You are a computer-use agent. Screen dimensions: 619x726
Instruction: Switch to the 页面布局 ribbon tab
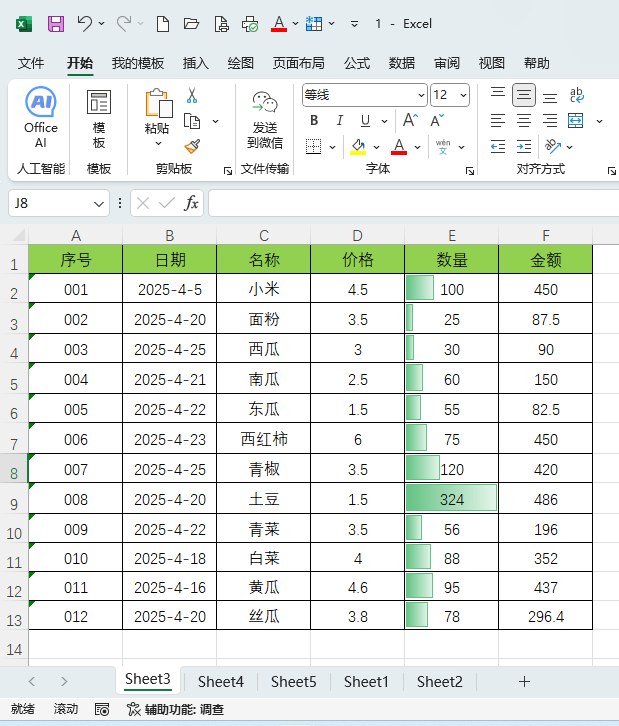tap(299, 63)
